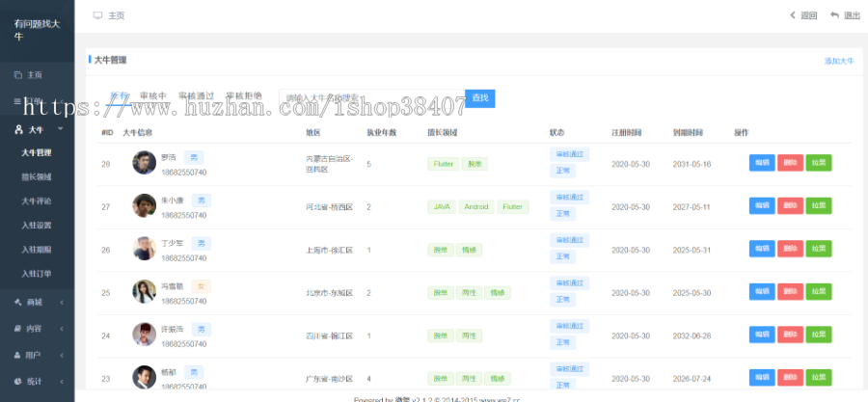Click the JAVA tag in row 27
This screenshot has height=402, width=868.
pyautogui.click(x=442, y=207)
